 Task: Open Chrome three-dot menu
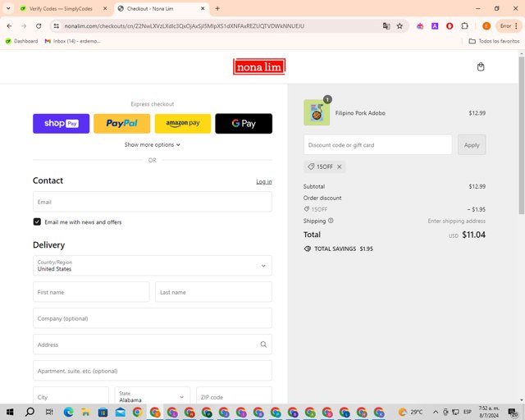tap(516, 25)
